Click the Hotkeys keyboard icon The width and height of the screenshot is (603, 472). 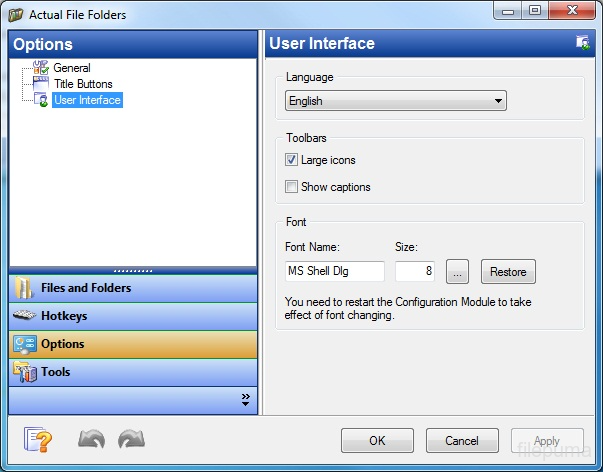[25, 316]
